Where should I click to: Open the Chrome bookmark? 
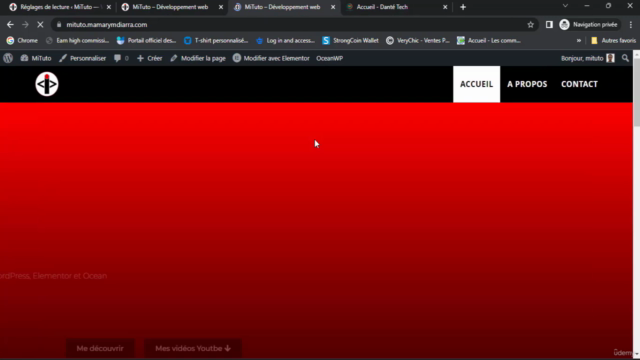pyautogui.click(x=22, y=40)
